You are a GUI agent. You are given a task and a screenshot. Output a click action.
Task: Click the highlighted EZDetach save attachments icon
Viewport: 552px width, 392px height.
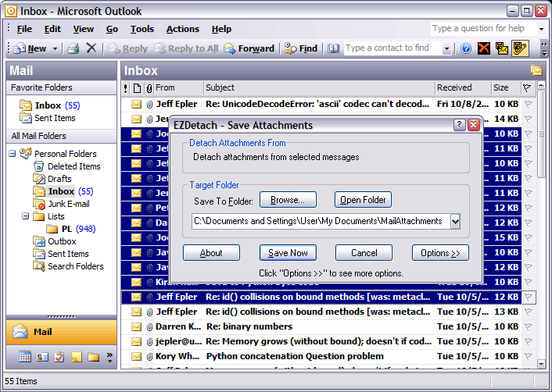[x=520, y=48]
